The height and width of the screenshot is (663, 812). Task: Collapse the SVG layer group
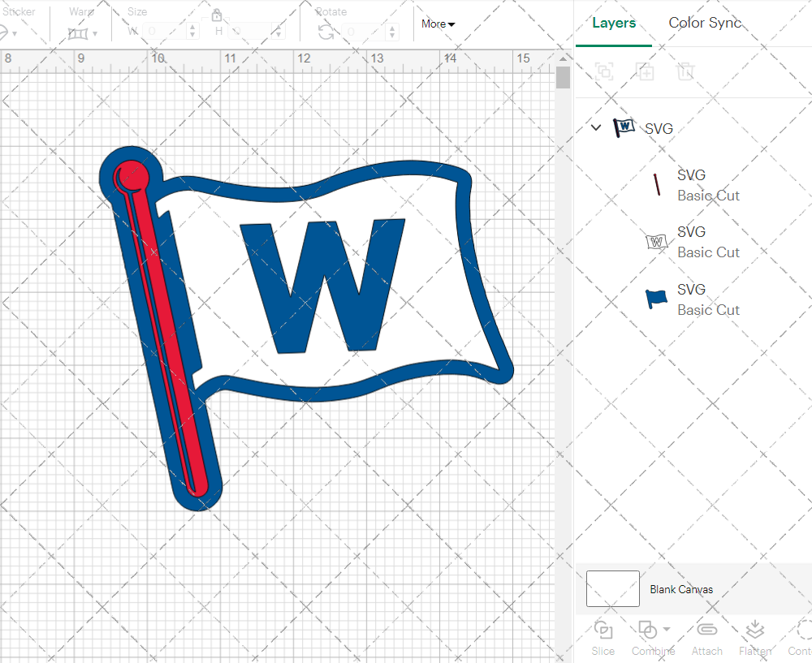pyautogui.click(x=595, y=127)
